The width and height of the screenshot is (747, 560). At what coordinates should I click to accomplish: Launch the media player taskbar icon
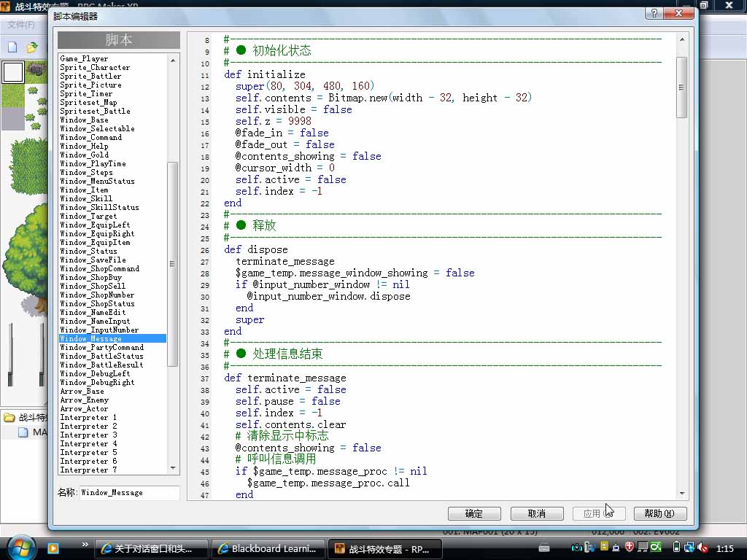pos(53,548)
